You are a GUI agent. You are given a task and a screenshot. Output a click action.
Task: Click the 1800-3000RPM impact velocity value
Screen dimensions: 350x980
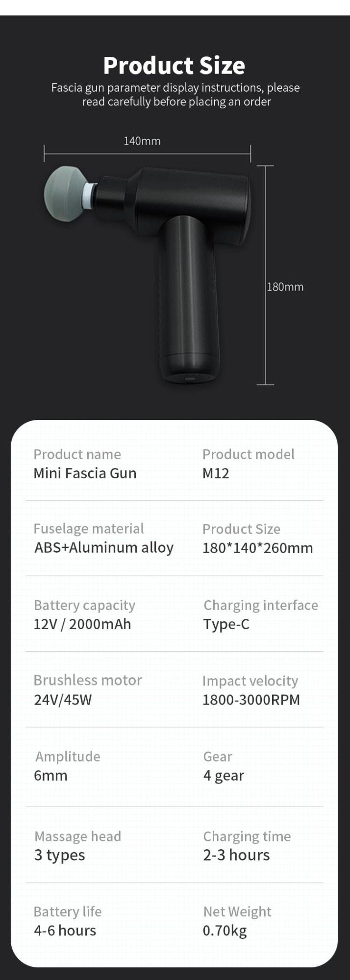(x=251, y=700)
